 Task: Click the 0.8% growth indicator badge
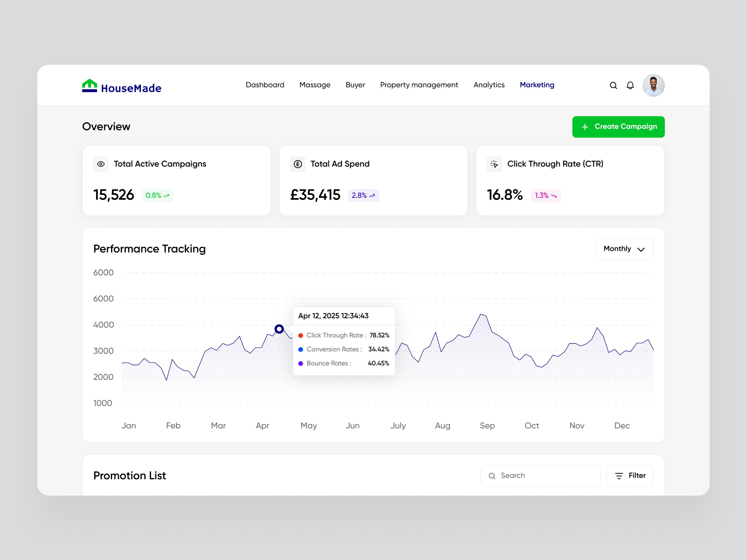click(x=157, y=195)
